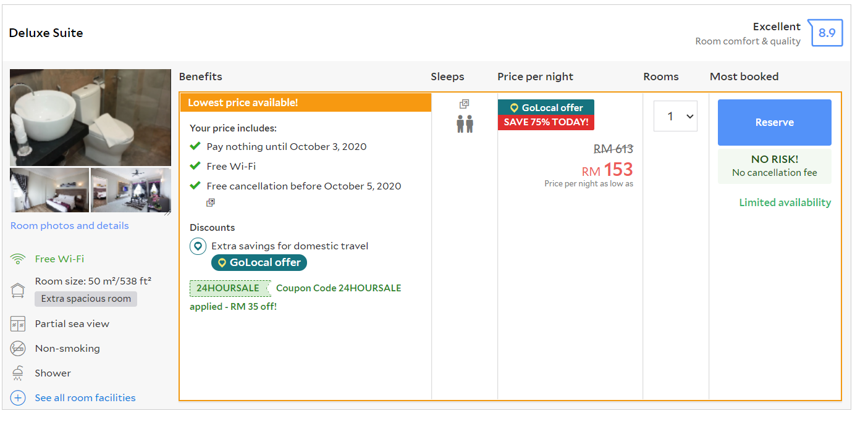Viewport: 868px width, 424px height.
Task: Click the non-smoking icon
Action: 18,349
